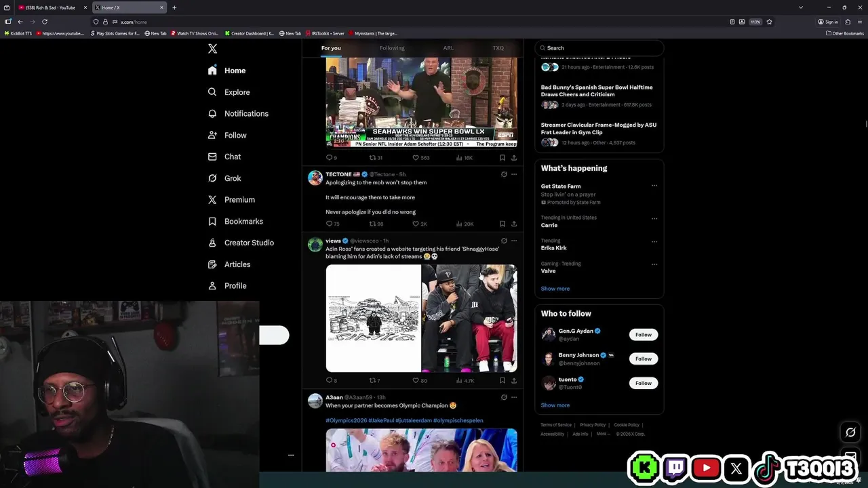The height and width of the screenshot is (488, 868).
Task: Click the Profile icon in sidebar
Action: click(x=212, y=286)
